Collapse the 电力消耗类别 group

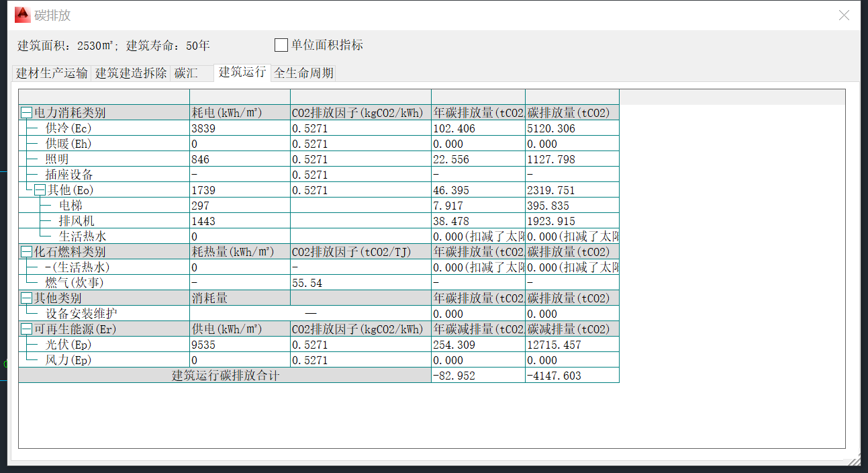[26, 113]
